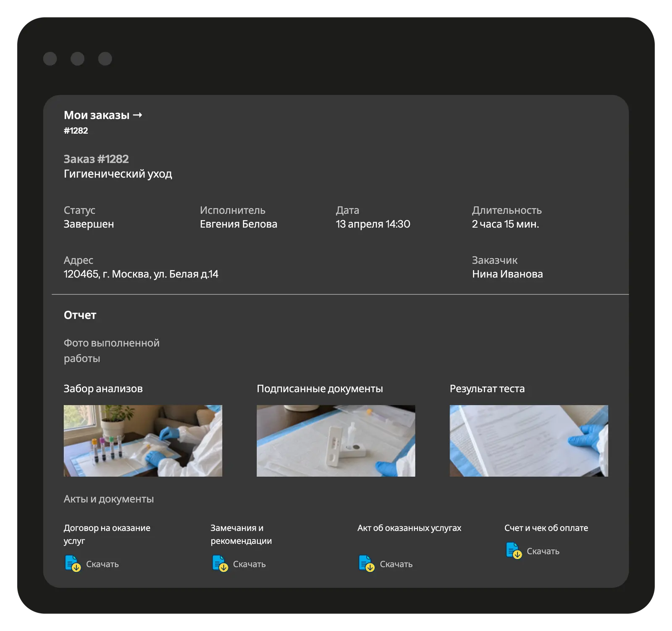Click the status value Завершен
This screenshot has width=672, height=631.
(89, 224)
